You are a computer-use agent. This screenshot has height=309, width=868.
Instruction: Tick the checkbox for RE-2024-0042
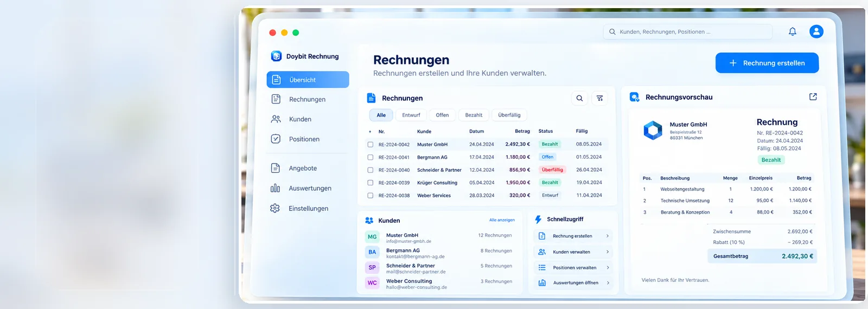click(370, 145)
